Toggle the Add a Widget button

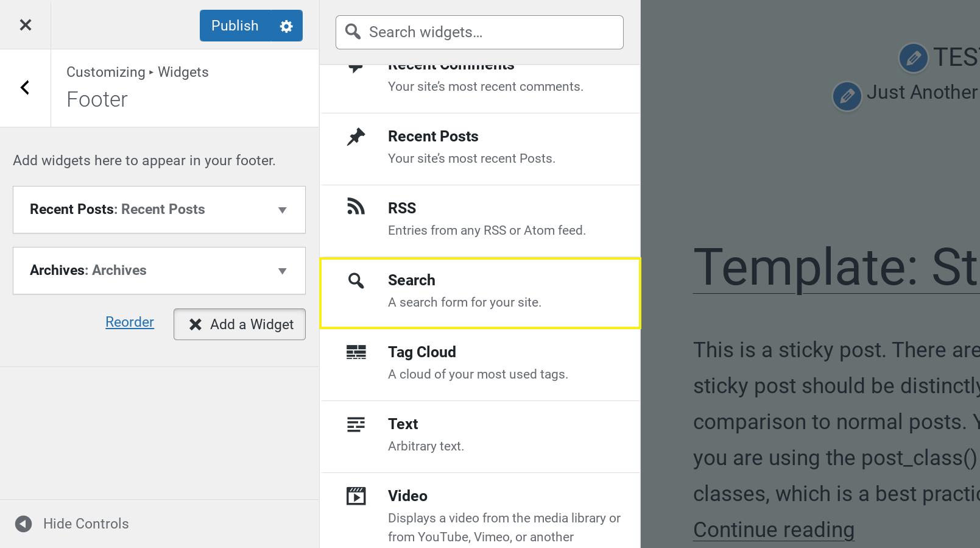[239, 324]
